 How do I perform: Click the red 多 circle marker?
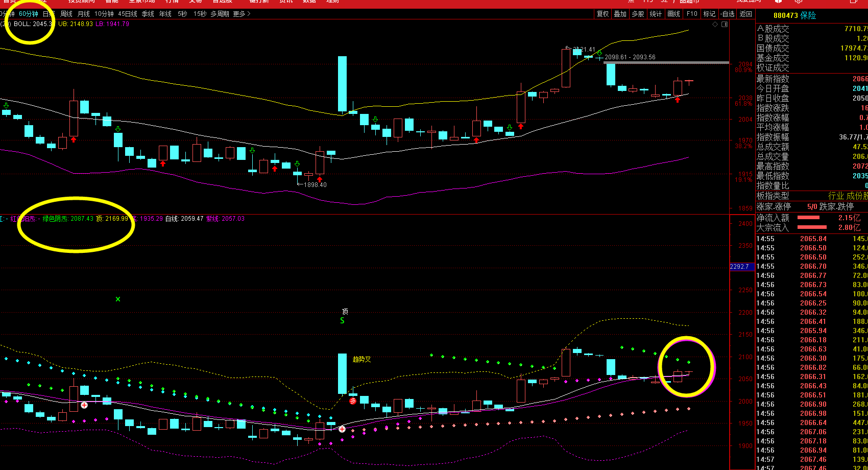(x=352, y=401)
